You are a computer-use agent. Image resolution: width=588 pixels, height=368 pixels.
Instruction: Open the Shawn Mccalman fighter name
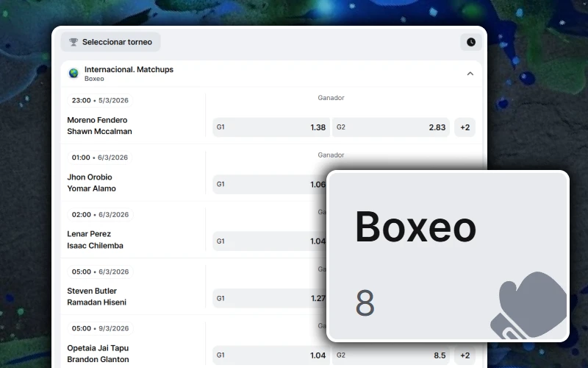click(x=99, y=132)
